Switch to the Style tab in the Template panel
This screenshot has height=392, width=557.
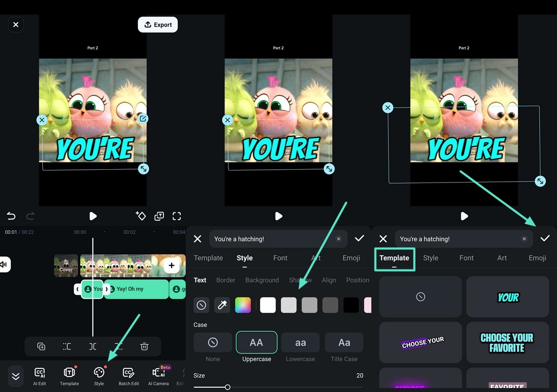pyautogui.click(x=431, y=258)
